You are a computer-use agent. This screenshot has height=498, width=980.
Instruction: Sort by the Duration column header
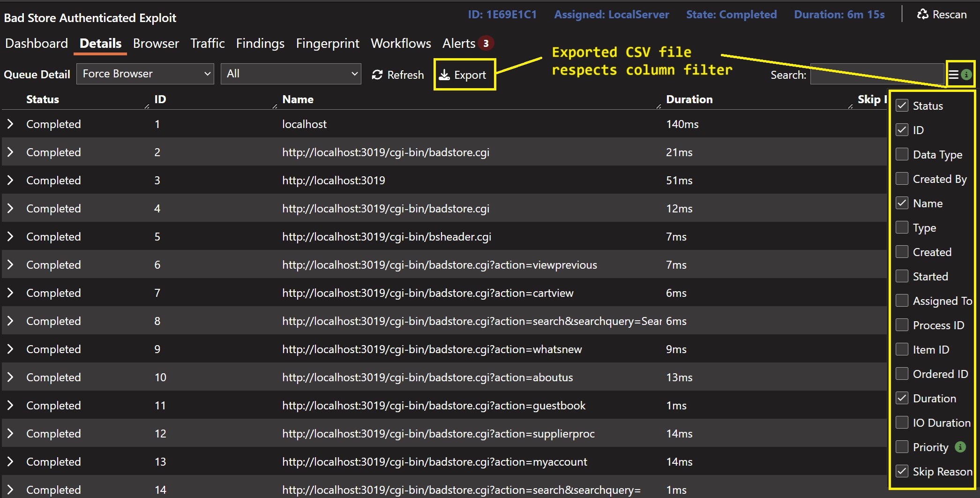pos(689,99)
